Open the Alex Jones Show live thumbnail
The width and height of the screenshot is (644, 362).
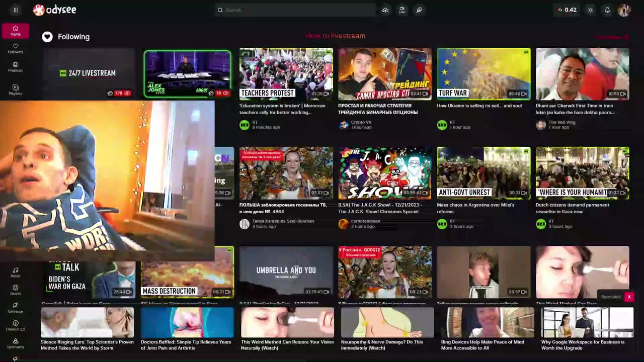[187, 74]
